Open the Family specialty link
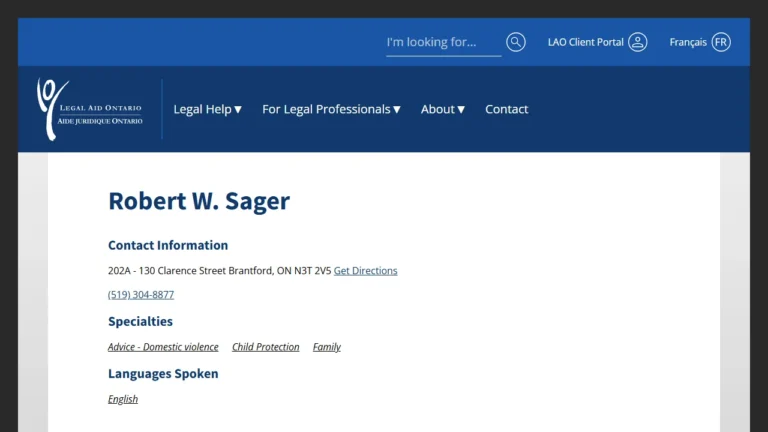The width and height of the screenshot is (768, 432). 327,347
